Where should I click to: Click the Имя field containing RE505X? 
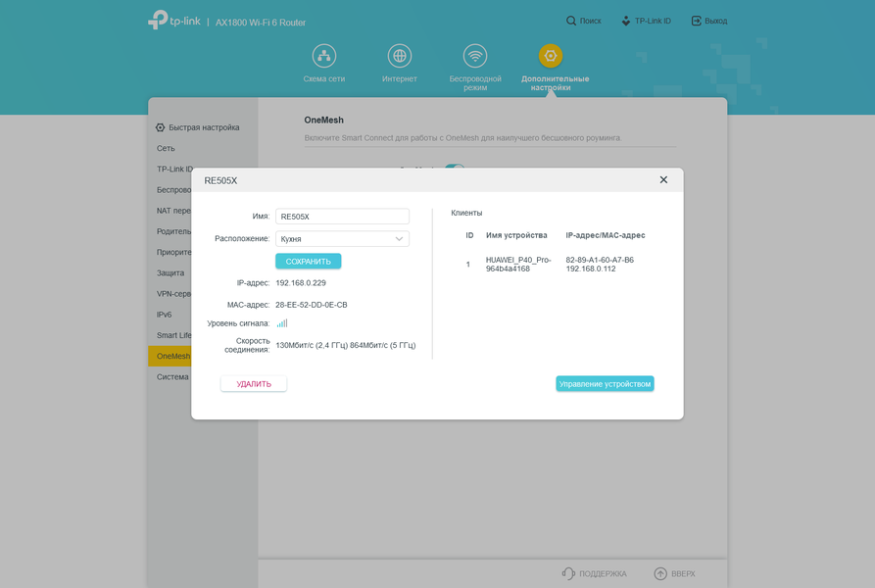click(x=343, y=217)
